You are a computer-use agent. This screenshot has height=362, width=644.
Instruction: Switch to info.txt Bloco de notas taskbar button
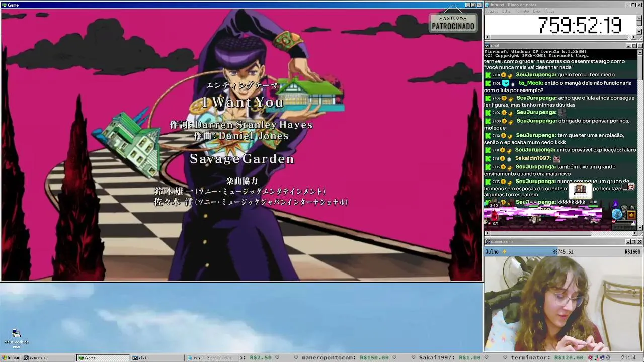coord(212,358)
